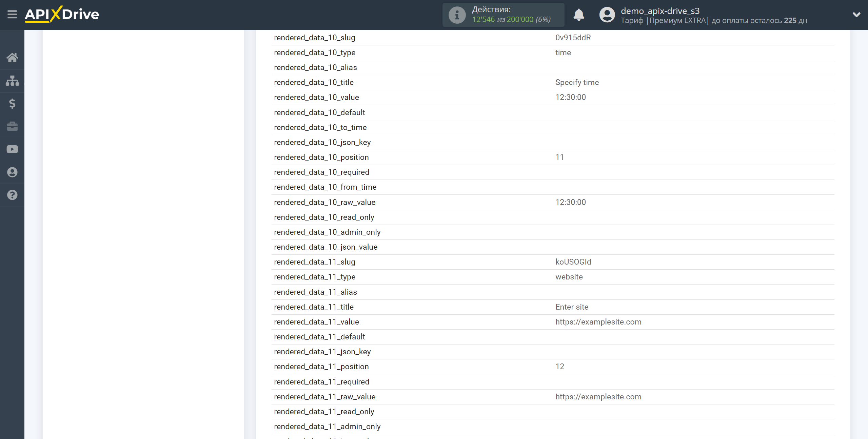
Task: Select the rendered_data_11_json_key label
Action: [x=322, y=352]
